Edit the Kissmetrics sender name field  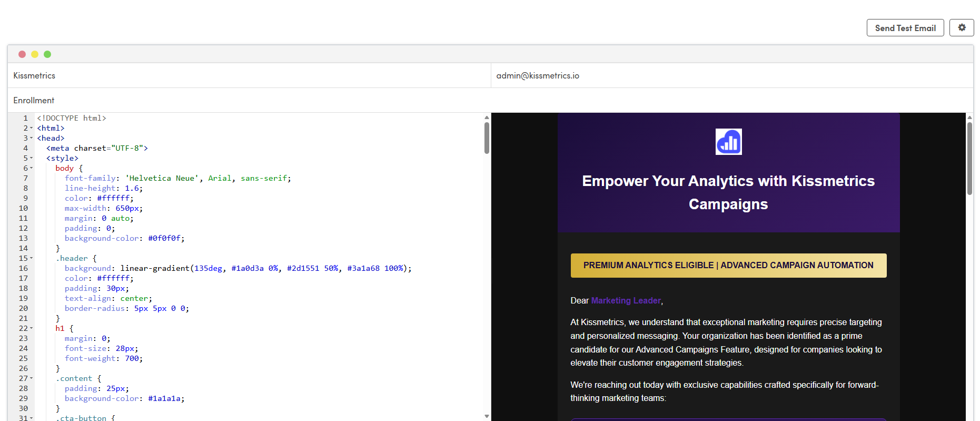[249, 75]
